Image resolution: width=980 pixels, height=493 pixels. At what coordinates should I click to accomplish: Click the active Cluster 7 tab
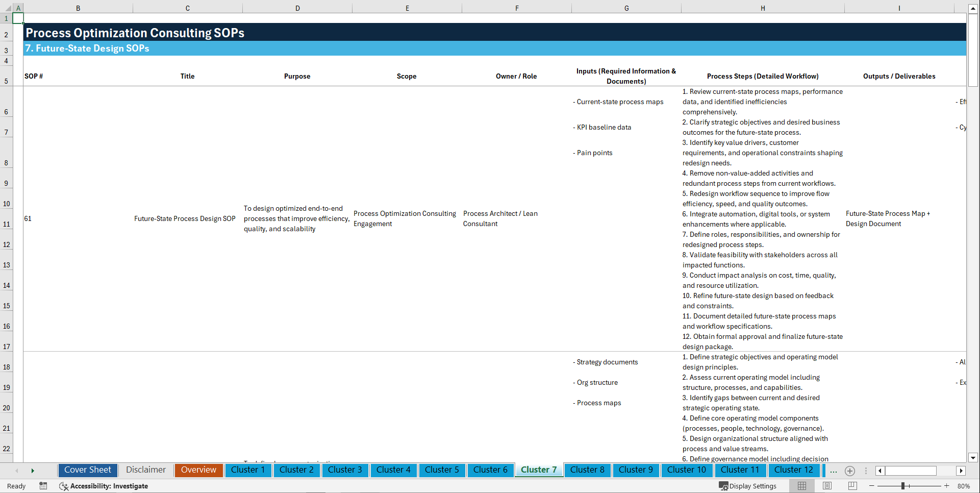[539, 470]
